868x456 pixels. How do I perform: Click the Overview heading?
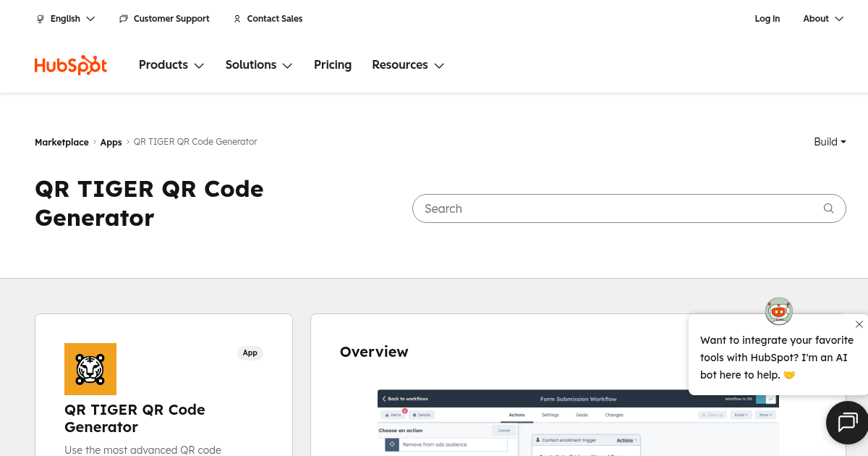point(374,352)
